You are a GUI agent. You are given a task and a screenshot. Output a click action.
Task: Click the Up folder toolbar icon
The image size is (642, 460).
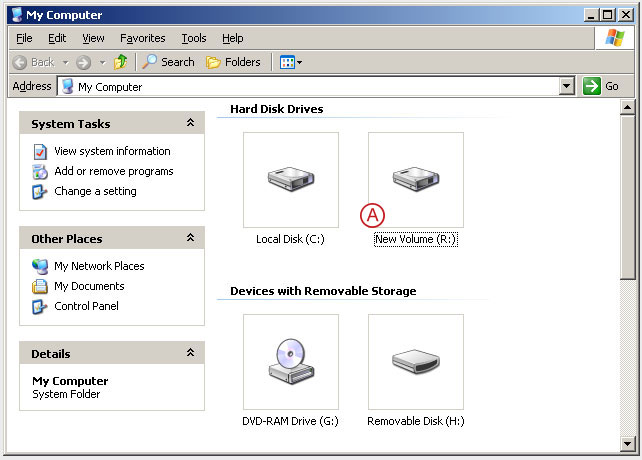(x=121, y=62)
